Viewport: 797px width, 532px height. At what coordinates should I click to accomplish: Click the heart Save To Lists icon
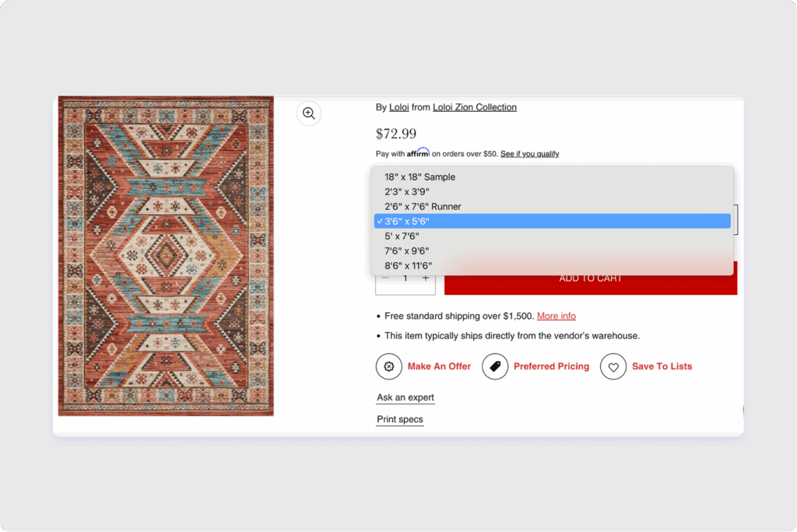tap(613, 366)
